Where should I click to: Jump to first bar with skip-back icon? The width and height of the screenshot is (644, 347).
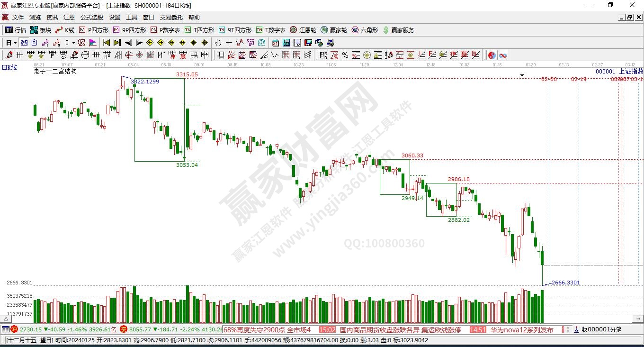pyautogui.click(x=106, y=43)
